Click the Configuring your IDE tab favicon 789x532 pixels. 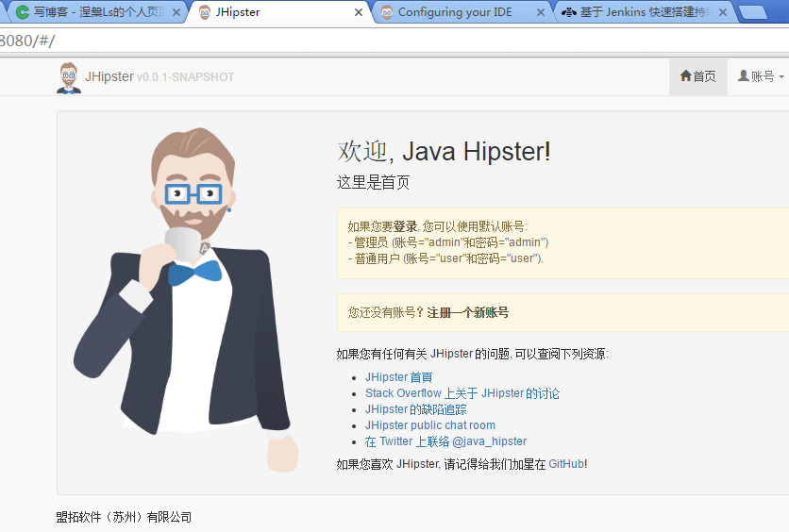[x=386, y=12]
